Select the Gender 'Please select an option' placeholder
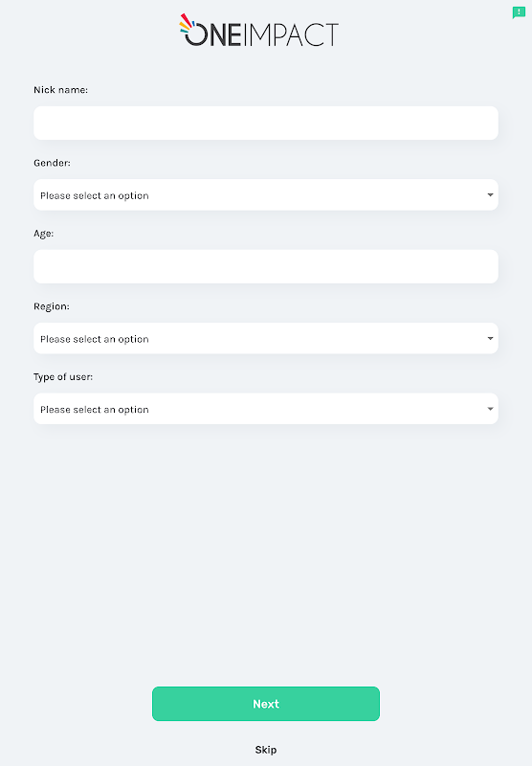 point(94,195)
